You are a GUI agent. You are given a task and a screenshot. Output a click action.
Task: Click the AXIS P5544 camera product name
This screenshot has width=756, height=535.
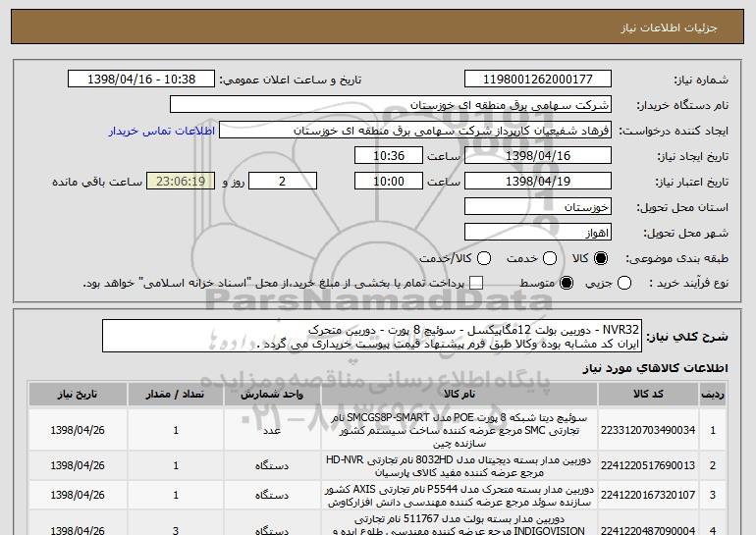pyautogui.click(x=459, y=496)
